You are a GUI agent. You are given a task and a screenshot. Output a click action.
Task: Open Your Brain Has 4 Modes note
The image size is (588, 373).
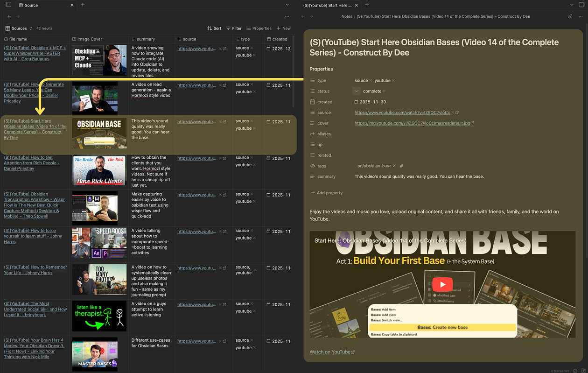pos(34,348)
